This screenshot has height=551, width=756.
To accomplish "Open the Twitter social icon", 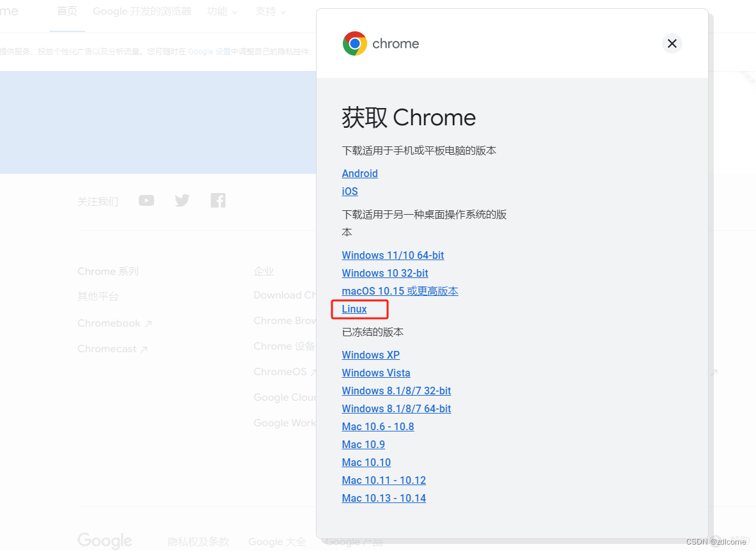I will pos(182,200).
